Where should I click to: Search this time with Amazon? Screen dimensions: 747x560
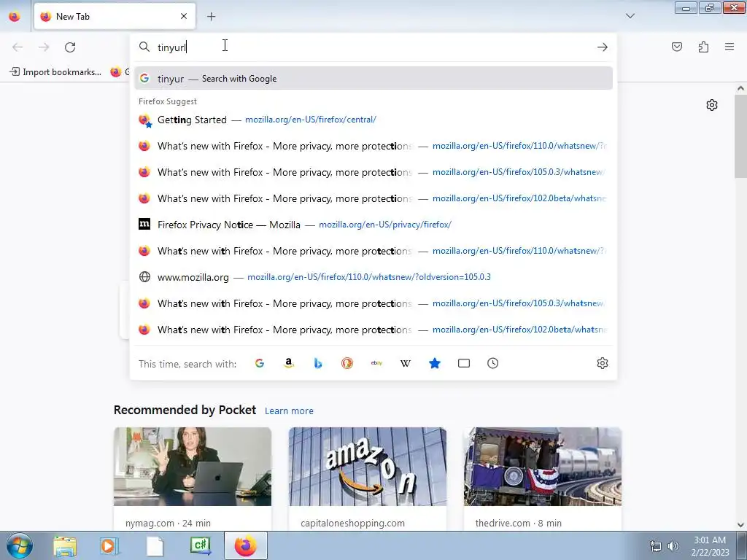[289, 363]
